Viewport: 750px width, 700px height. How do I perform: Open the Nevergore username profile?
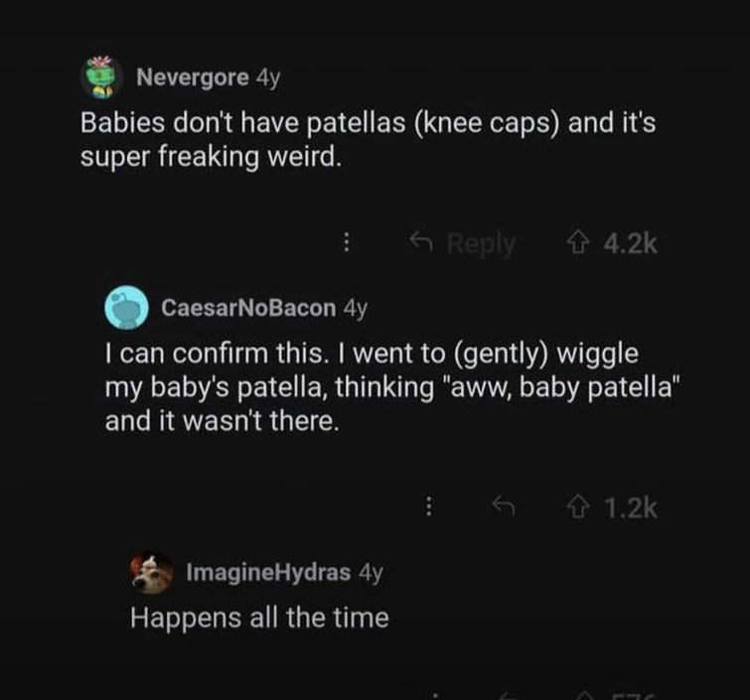pyautogui.click(x=192, y=77)
